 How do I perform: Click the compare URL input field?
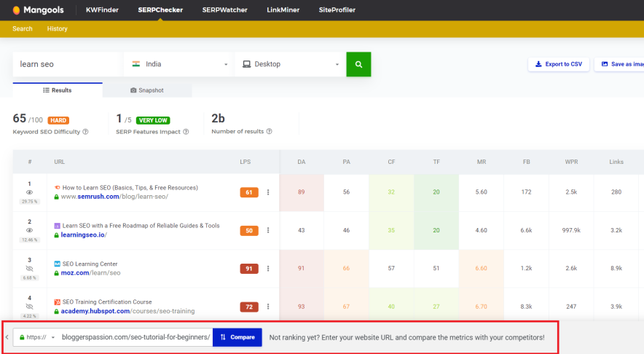click(x=136, y=337)
